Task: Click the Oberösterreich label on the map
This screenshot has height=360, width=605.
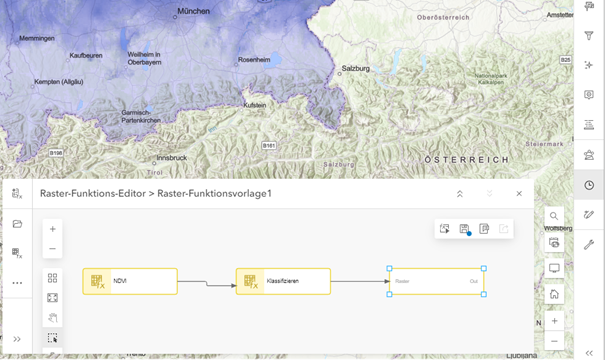Action: 443,17
